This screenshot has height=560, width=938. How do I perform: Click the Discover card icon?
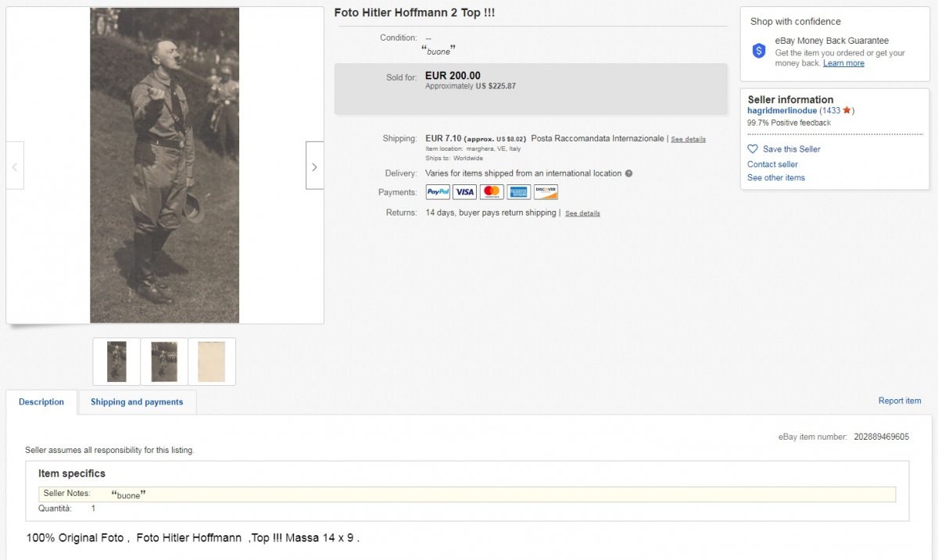546,192
